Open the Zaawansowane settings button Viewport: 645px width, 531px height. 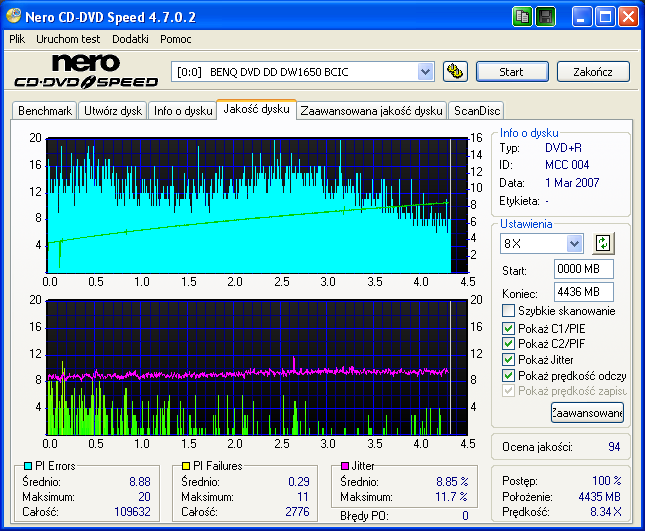point(587,413)
